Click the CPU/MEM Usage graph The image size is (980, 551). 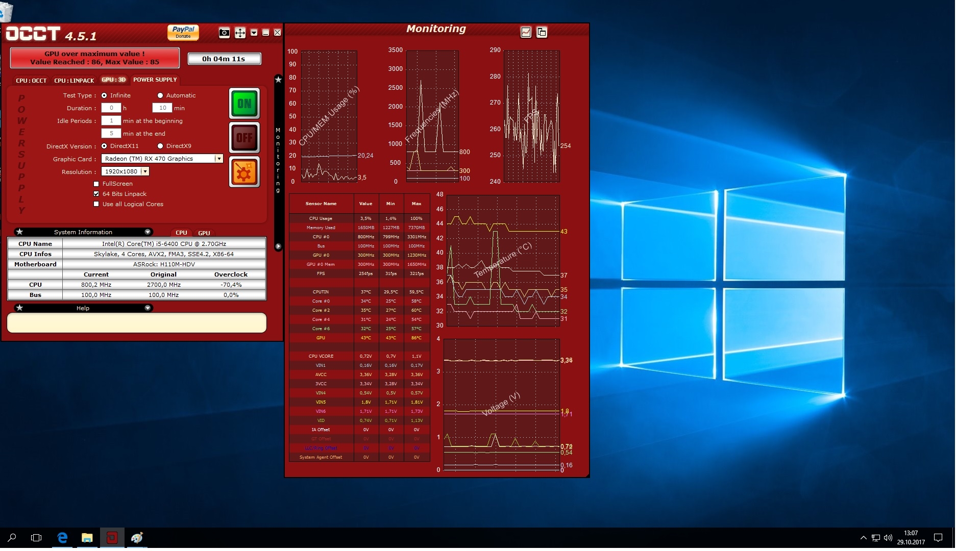[x=329, y=116]
